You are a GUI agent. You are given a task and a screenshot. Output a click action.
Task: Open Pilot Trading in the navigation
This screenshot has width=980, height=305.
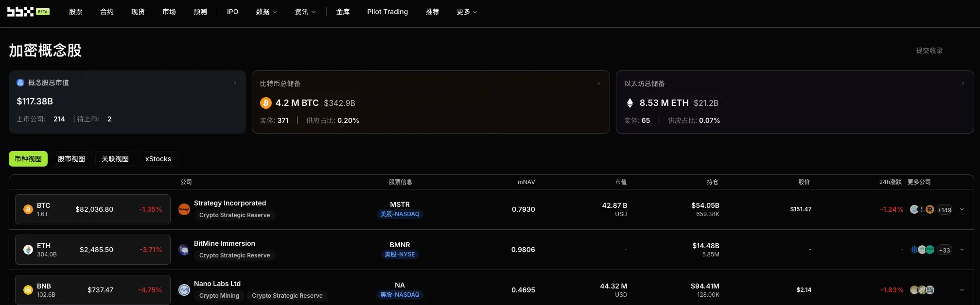(x=387, y=12)
